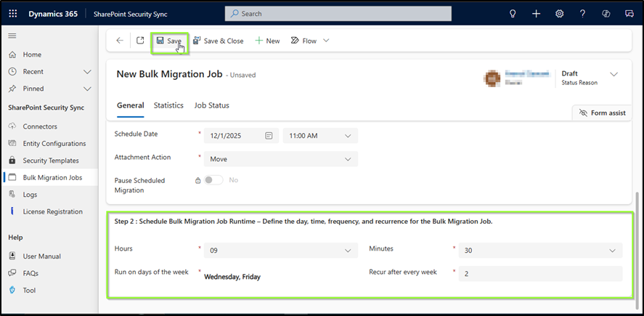
Task: Toggle the Pause Scheduled Migration switch
Action: [x=213, y=179]
